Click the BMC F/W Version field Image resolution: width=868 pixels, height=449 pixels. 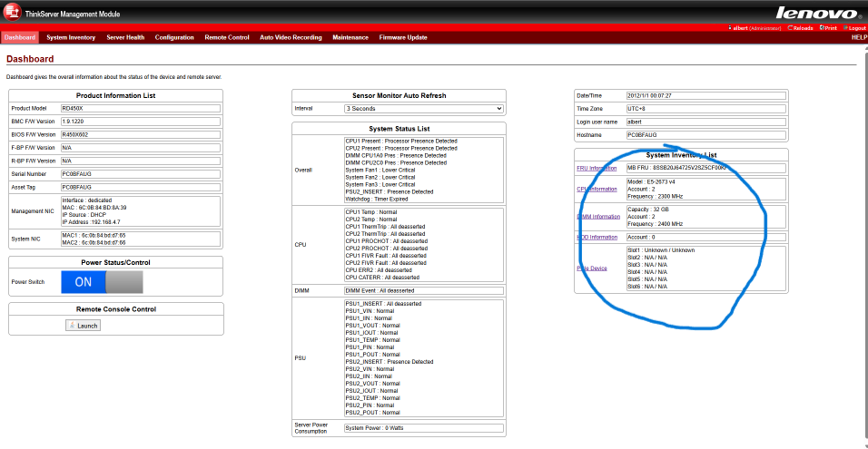tap(141, 122)
